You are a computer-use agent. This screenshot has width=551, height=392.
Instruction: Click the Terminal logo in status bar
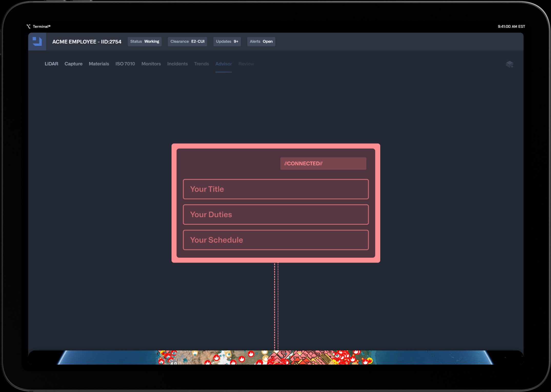tap(38, 26)
